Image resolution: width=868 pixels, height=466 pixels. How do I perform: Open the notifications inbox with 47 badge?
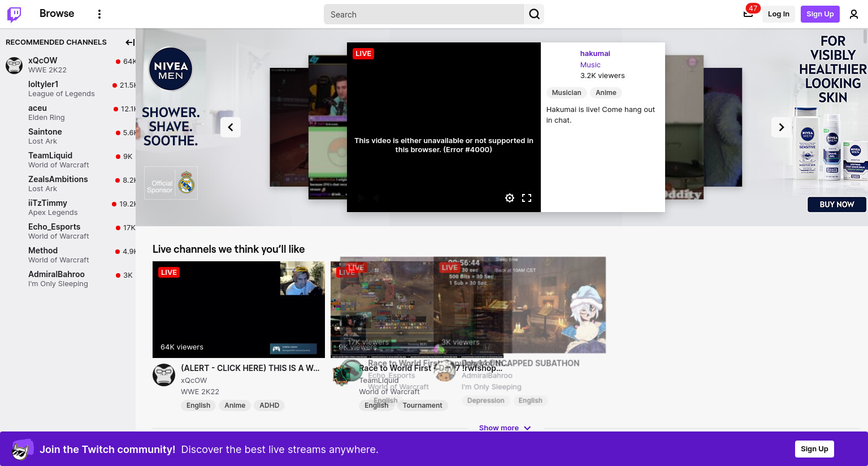748,14
